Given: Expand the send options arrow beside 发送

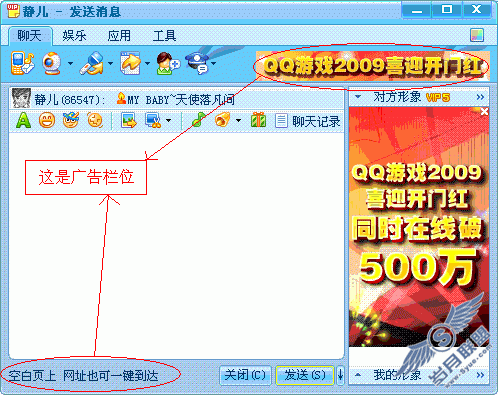Looking at the screenshot, I should [x=340, y=375].
